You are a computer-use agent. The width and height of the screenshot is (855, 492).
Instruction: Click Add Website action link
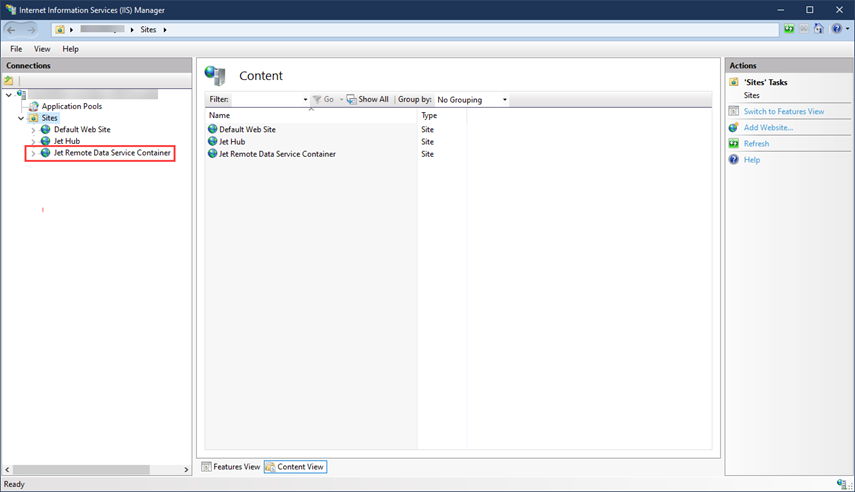click(x=768, y=128)
